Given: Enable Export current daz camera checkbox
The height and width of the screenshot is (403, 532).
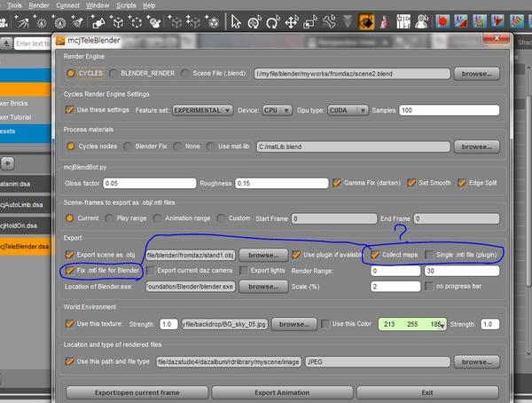Looking at the screenshot, I should (x=151, y=271).
